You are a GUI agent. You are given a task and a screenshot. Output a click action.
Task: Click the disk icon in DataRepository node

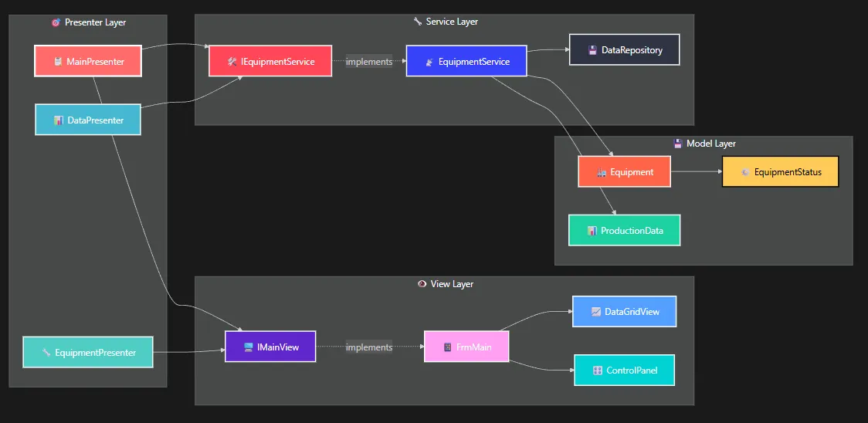[x=592, y=50]
